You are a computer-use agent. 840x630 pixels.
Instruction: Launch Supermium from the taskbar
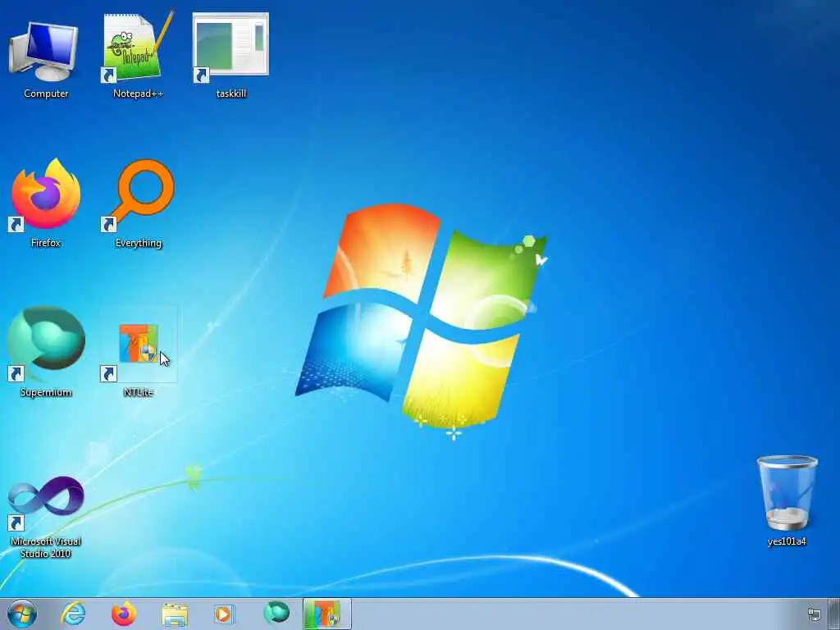tap(276, 613)
